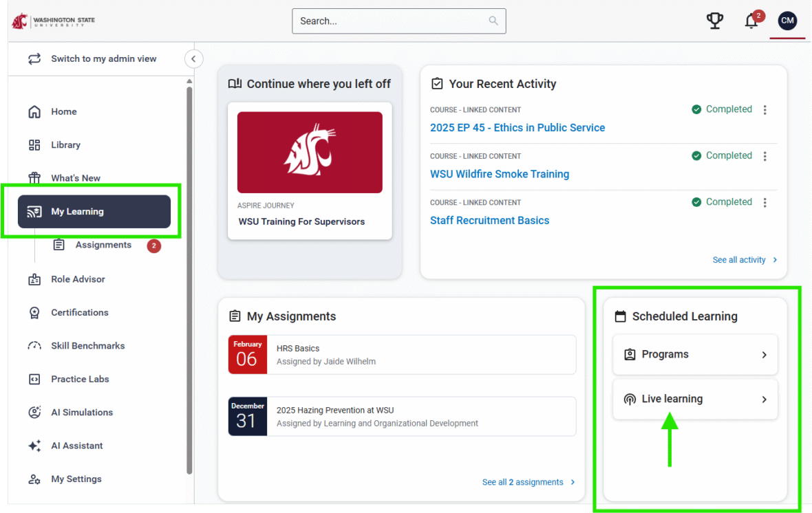
Task: Open the CM user profile avatar
Action: pos(787,21)
